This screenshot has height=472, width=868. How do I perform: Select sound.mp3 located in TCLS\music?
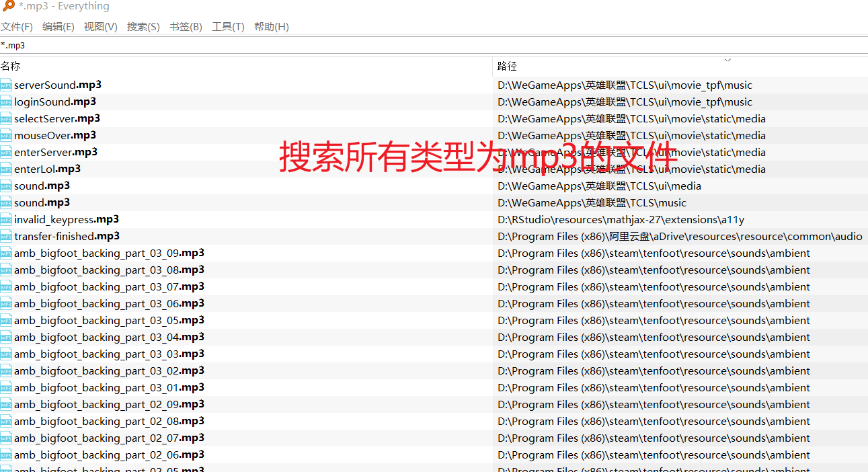[42, 202]
